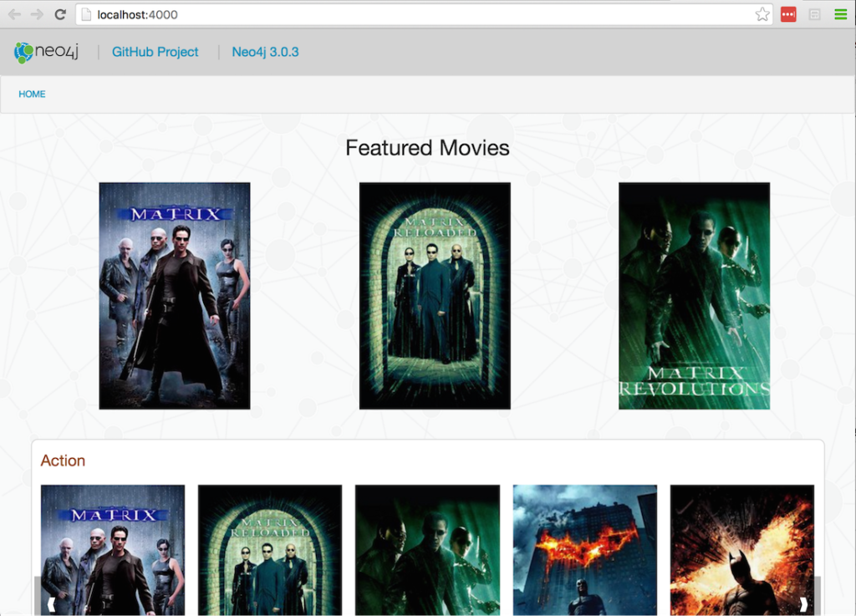This screenshot has height=616, width=856.
Task: Select the HOME navigation item
Action: tap(32, 94)
